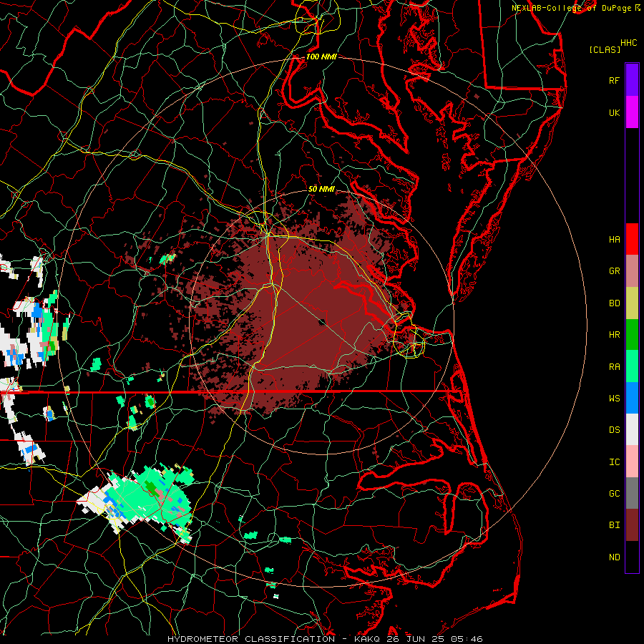Click the HYDROMETEOR CLASSIFICATION title text

click(x=251, y=639)
